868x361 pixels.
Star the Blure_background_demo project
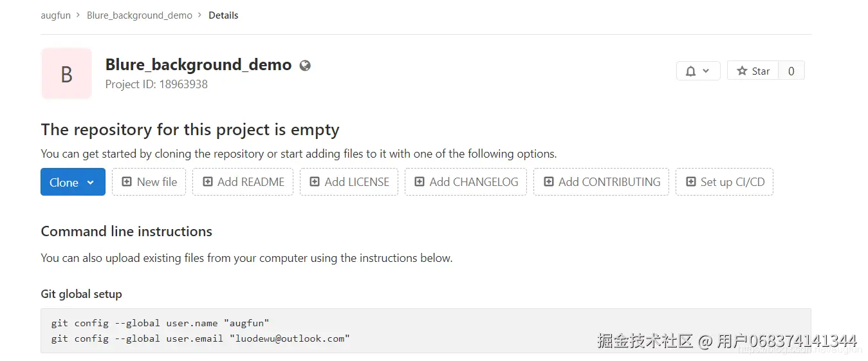click(x=753, y=71)
